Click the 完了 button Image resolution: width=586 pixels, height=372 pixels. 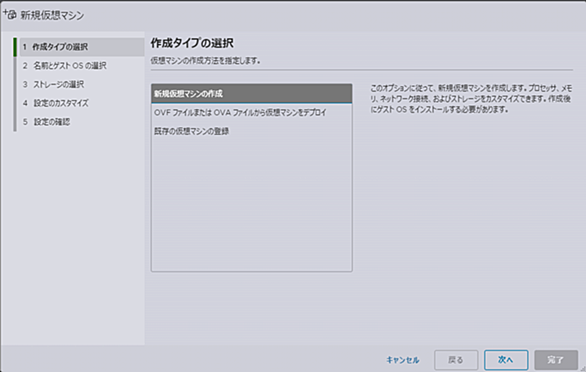click(556, 360)
